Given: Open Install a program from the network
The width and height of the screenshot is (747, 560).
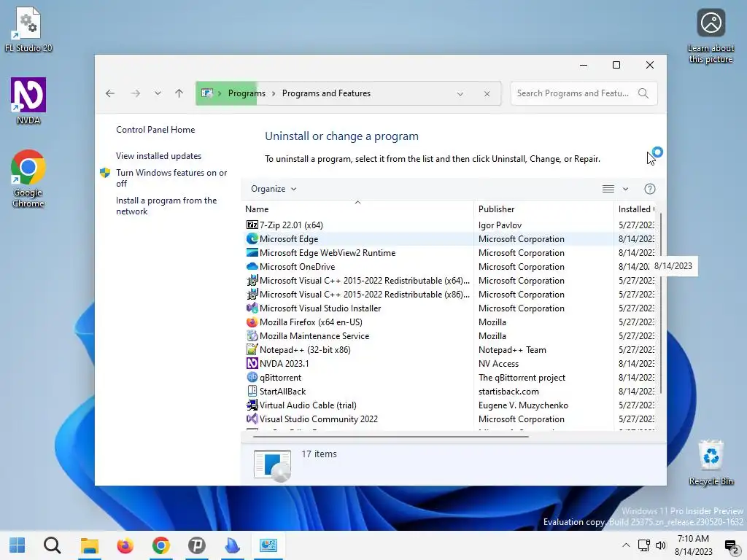Looking at the screenshot, I should [x=166, y=206].
